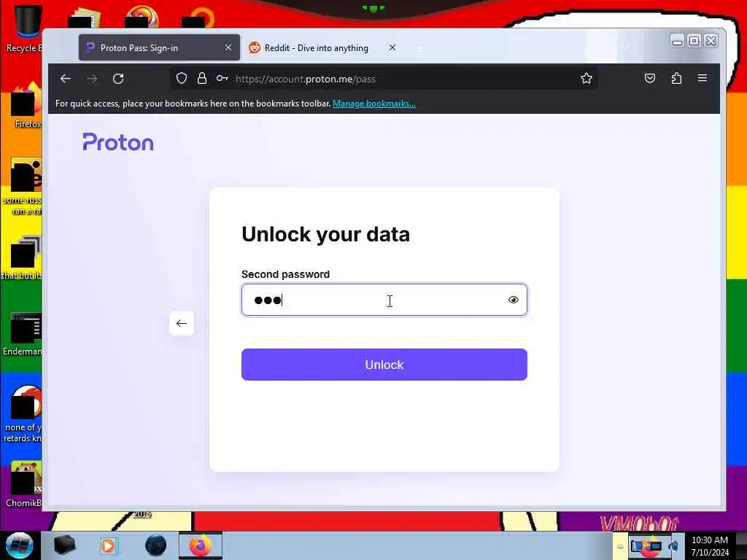The width and height of the screenshot is (747, 560).
Task: Switch to the Reddit - Dive into anything tab
Action: (x=317, y=47)
